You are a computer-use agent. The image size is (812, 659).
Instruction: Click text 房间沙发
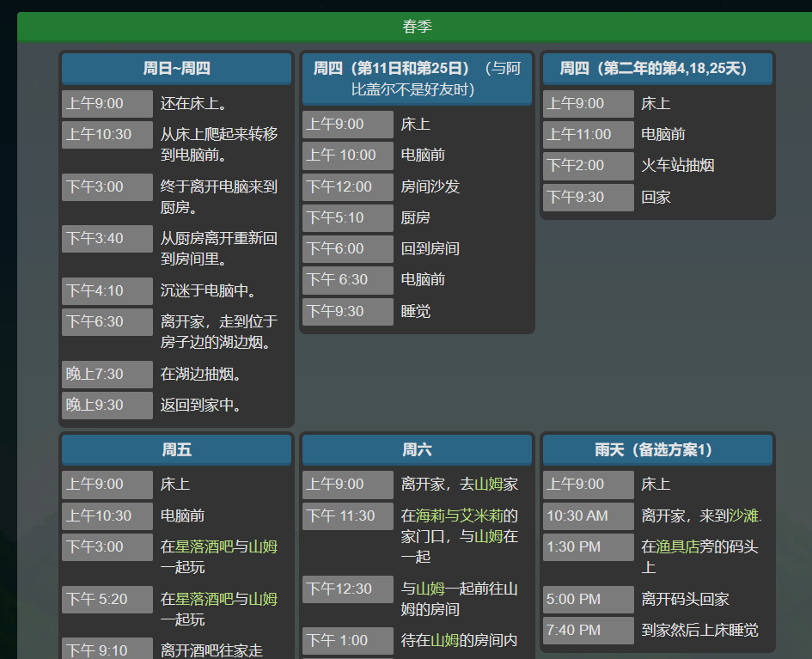coord(430,187)
